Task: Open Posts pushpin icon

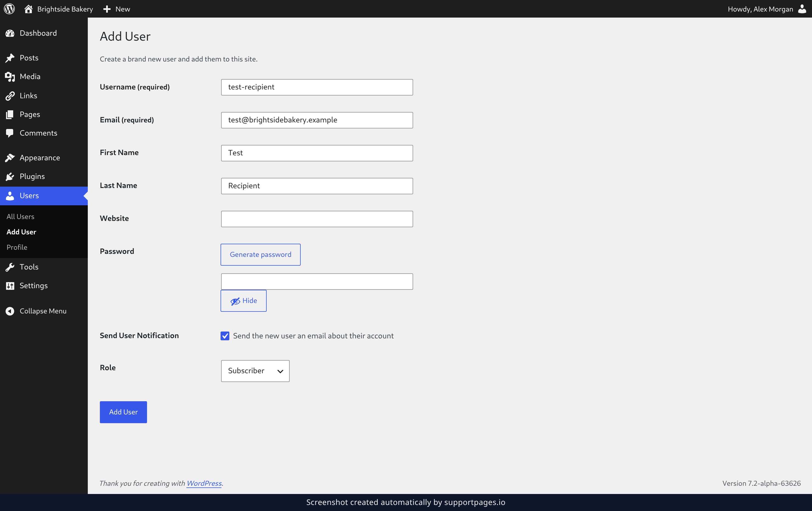Action: pyautogui.click(x=10, y=58)
